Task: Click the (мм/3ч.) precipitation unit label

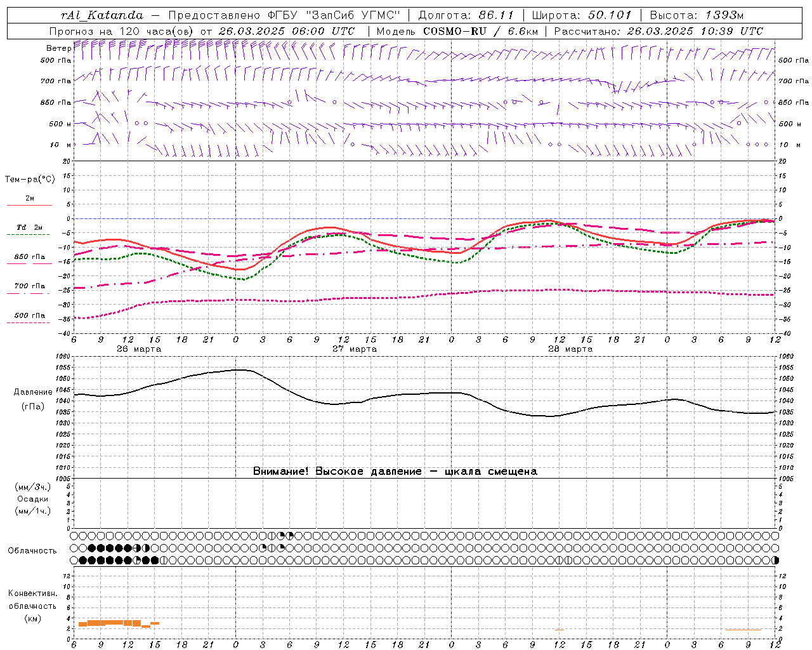Action: coord(32,487)
